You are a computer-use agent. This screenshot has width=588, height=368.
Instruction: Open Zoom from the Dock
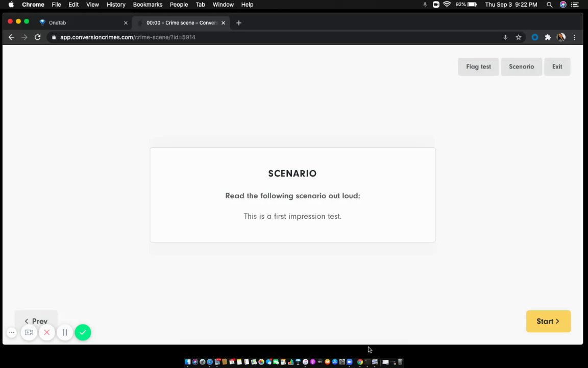(350, 362)
